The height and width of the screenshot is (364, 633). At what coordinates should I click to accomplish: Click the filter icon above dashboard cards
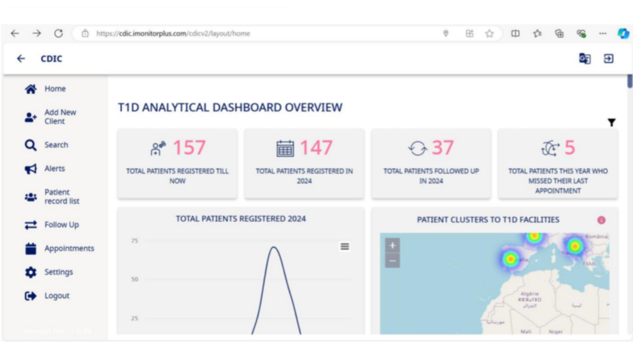click(612, 122)
